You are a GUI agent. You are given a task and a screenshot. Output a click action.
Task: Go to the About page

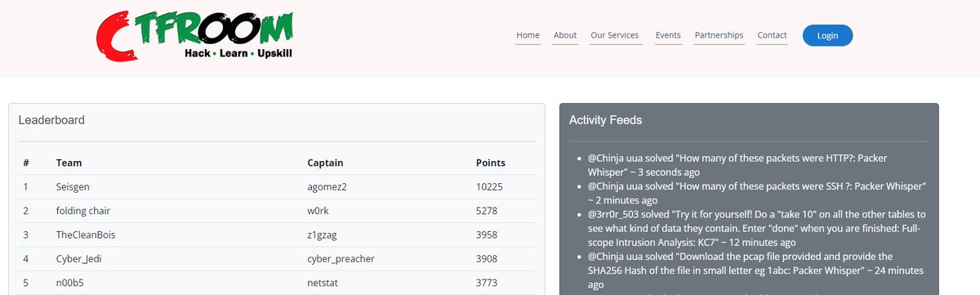tap(565, 35)
